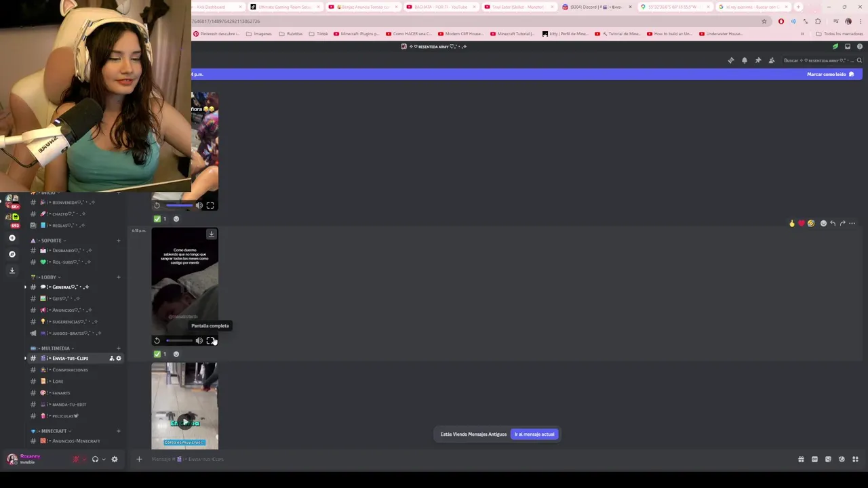Show pinned messages
Image resolution: width=868 pixels, height=488 pixels.
(758, 60)
